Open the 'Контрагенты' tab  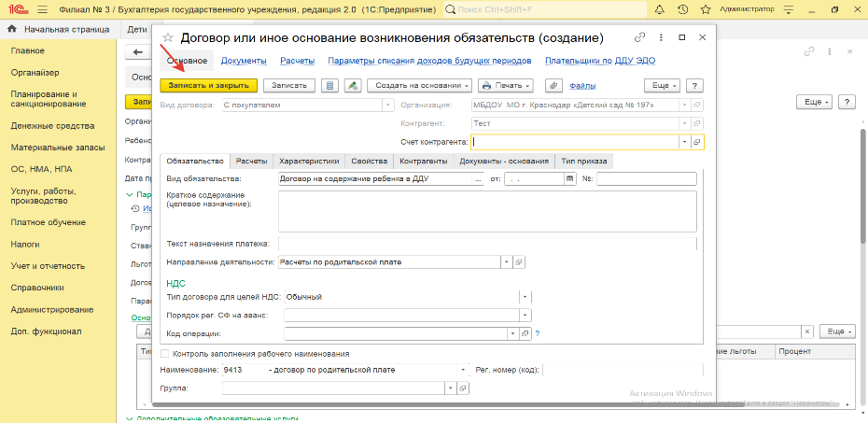423,161
